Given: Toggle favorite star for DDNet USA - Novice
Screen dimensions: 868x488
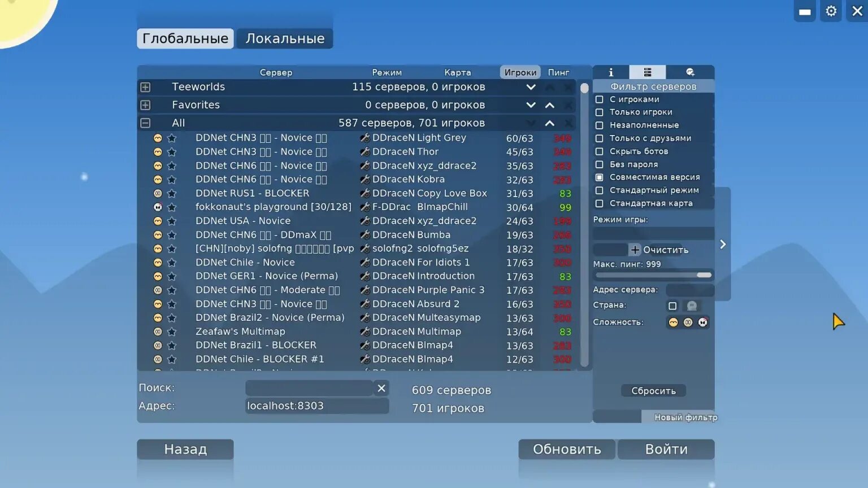Looking at the screenshot, I should pos(172,221).
